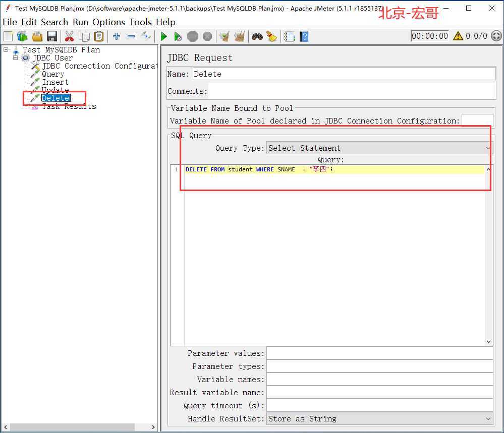Collapse the Test MySQLDB Plan node
The image size is (504, 433).
click(x=6, y=50)
